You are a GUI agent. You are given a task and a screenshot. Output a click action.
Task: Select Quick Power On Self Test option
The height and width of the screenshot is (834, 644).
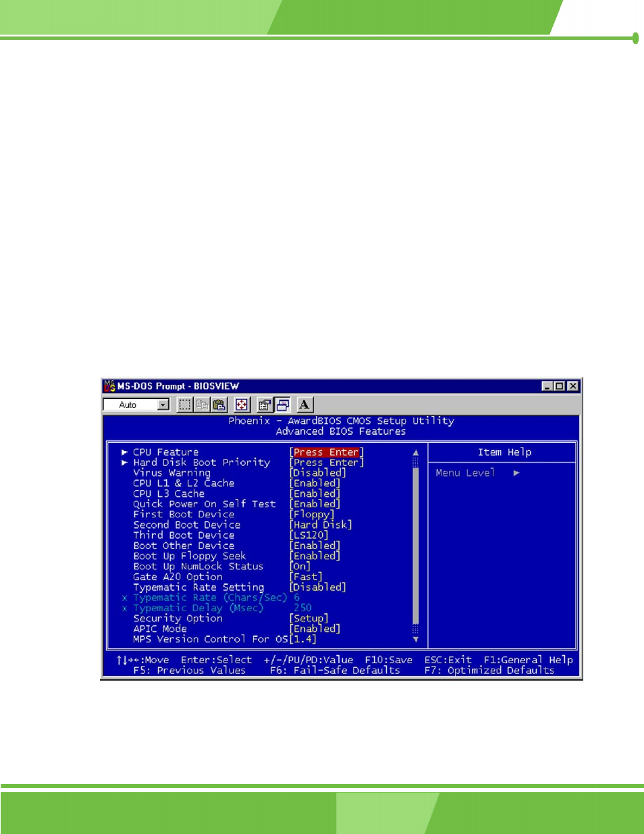(x=205, y=504)
